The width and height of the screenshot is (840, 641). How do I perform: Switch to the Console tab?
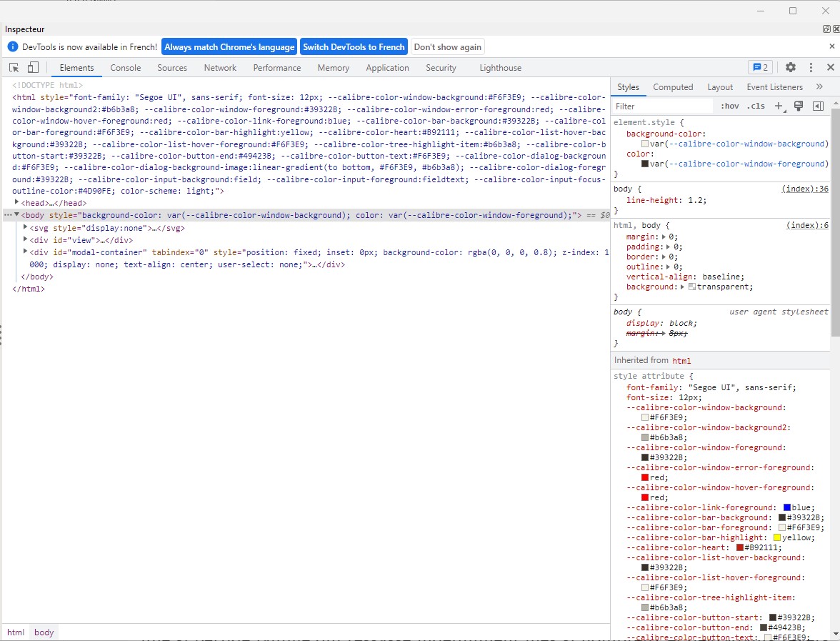pos(125,68)
